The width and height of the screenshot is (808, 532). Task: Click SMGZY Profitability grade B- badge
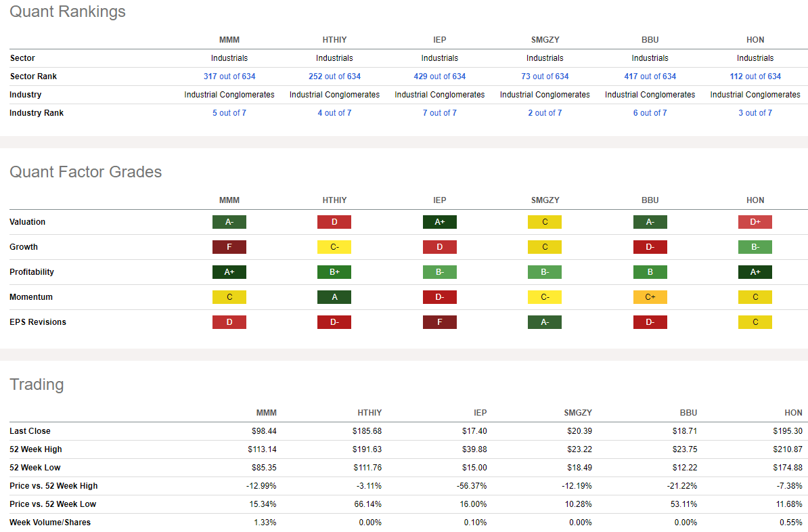click(545, 272)
